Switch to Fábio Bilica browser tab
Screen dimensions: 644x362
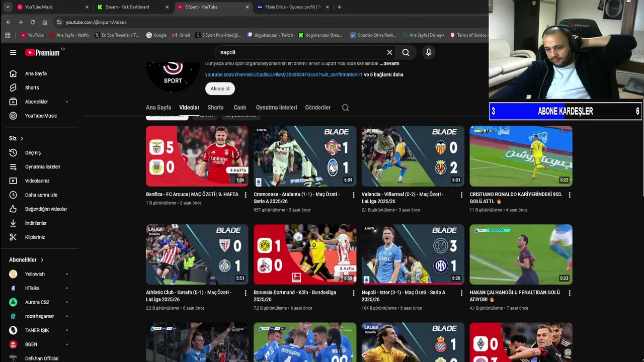[x=293, y=7]
